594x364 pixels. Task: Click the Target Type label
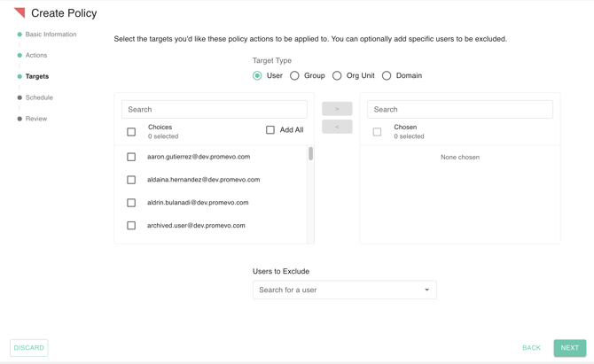[272, 60]
